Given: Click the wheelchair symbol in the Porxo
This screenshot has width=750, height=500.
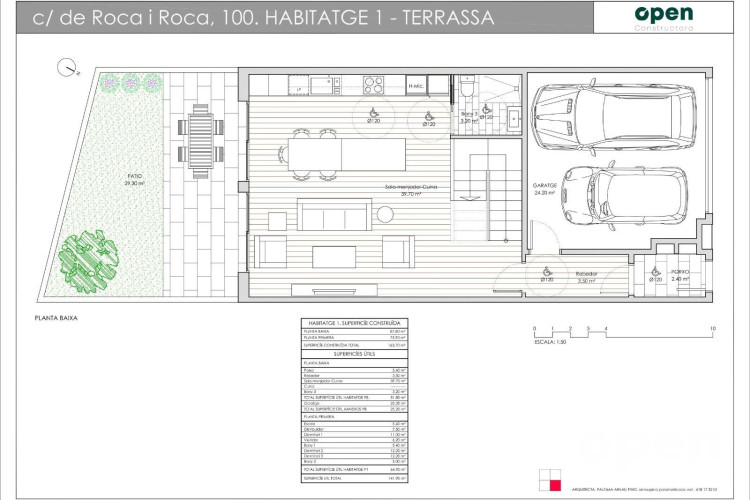Looking at the screenshot, I should coord(657,272).
